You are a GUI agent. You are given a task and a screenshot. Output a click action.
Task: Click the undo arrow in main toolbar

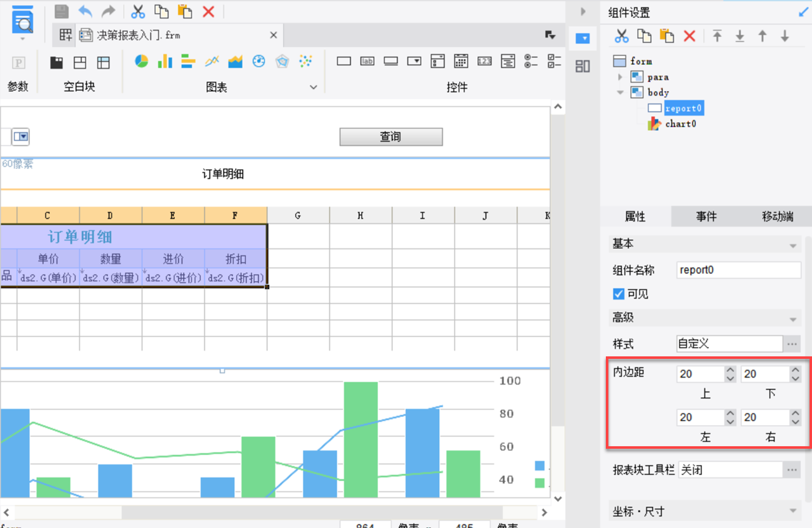pos(85,11)
